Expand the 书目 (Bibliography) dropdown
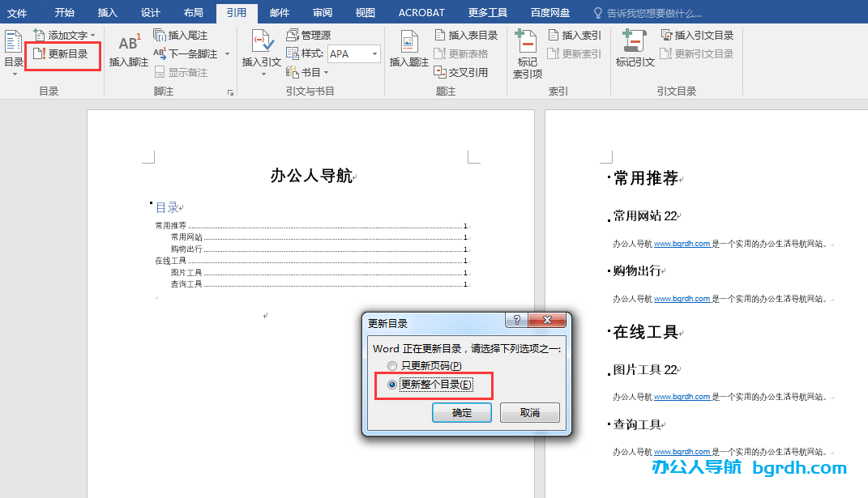This screenshot has width=868, height=498. (x=308, y=70)
